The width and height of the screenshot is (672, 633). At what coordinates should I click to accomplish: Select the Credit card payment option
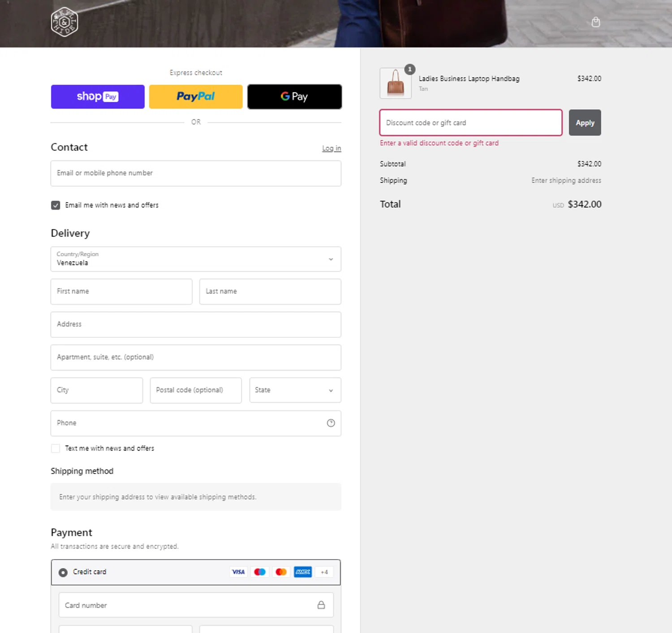pyautogui.click(x=63, y=572)
